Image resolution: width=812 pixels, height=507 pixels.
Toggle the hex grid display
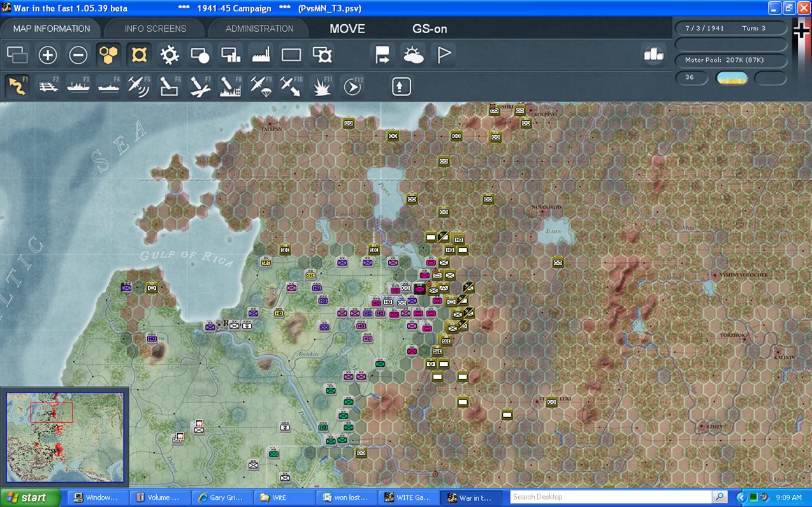pos(109,55)
